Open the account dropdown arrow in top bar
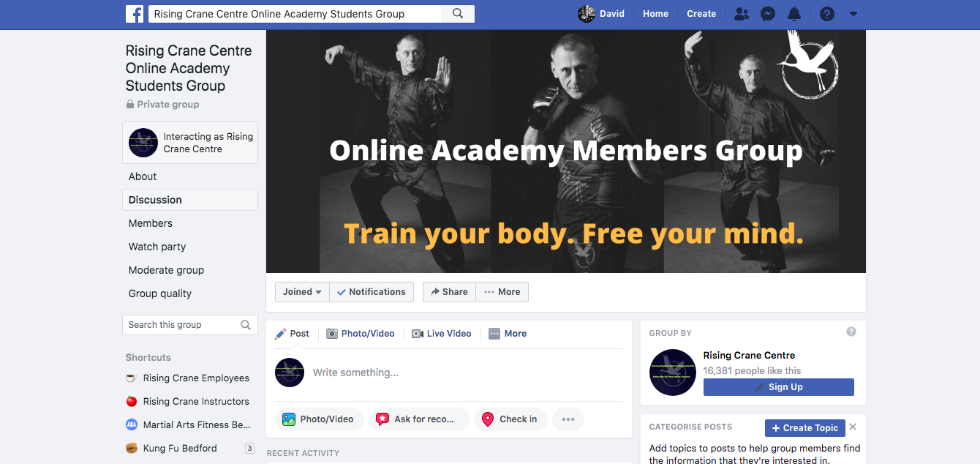The image size is (980, 464). [x=853, y=14]
